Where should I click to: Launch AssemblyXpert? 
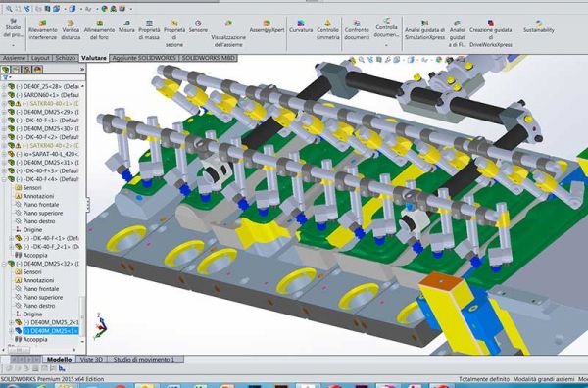coord(267,26)
